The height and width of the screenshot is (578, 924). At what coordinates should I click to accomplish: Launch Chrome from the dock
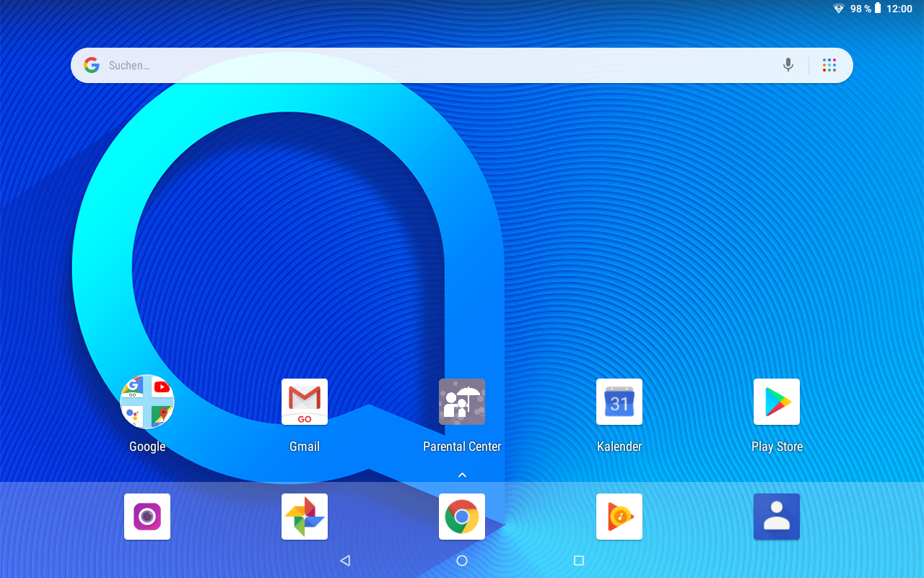[x=462, y=517]
